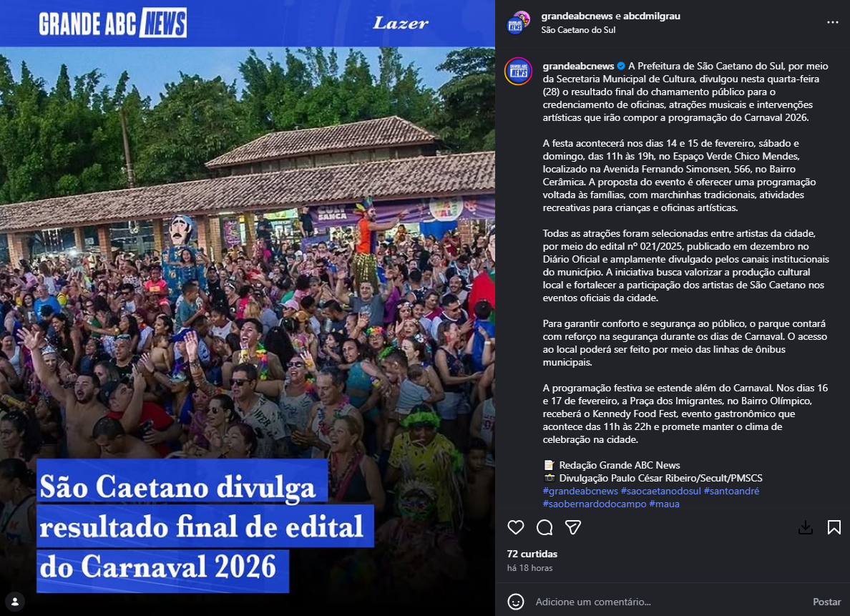Open the #santoandré hashtag
850x616 pixels.
click(731, 491)
